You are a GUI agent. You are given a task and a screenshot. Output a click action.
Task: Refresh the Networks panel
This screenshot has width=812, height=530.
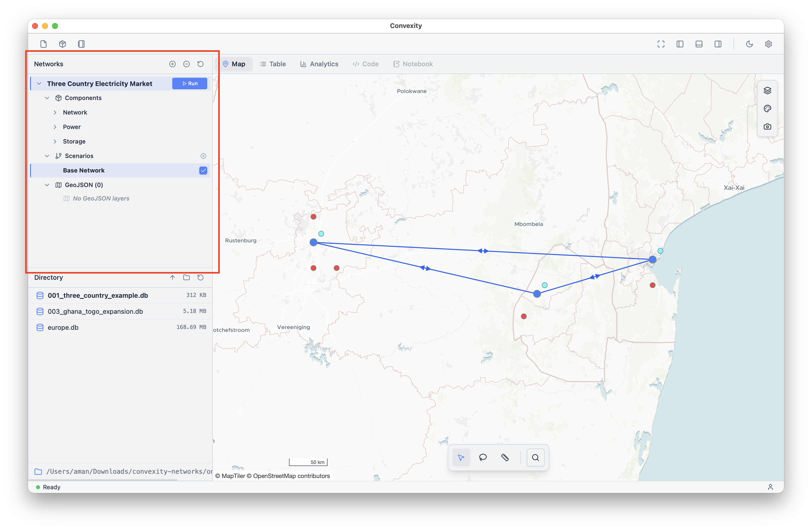point(200,64)
